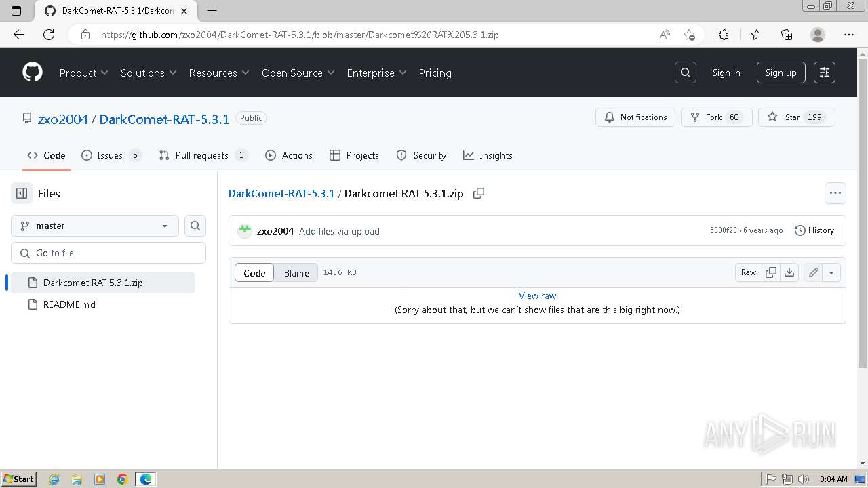Viewport: 868px width, 488px height.
Task: Collapse the Files side panel
Action: 22,193
